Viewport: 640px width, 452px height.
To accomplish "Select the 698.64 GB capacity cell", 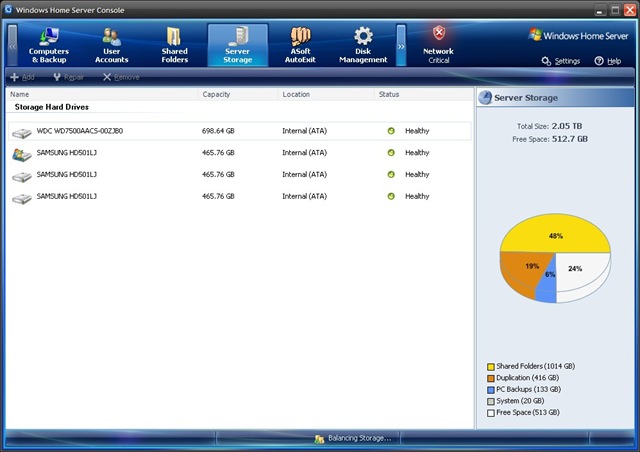I will [218, 131].
